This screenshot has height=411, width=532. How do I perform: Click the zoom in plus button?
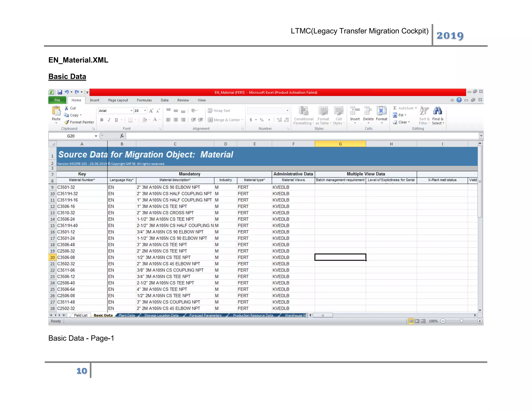[480, 321]
